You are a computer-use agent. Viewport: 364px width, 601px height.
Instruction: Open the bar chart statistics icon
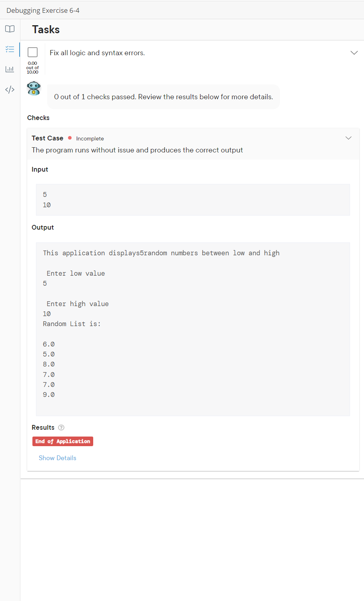10,69
